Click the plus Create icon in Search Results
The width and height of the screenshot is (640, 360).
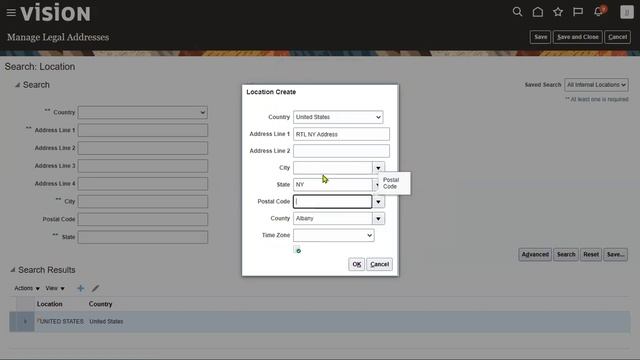[80, 288]
